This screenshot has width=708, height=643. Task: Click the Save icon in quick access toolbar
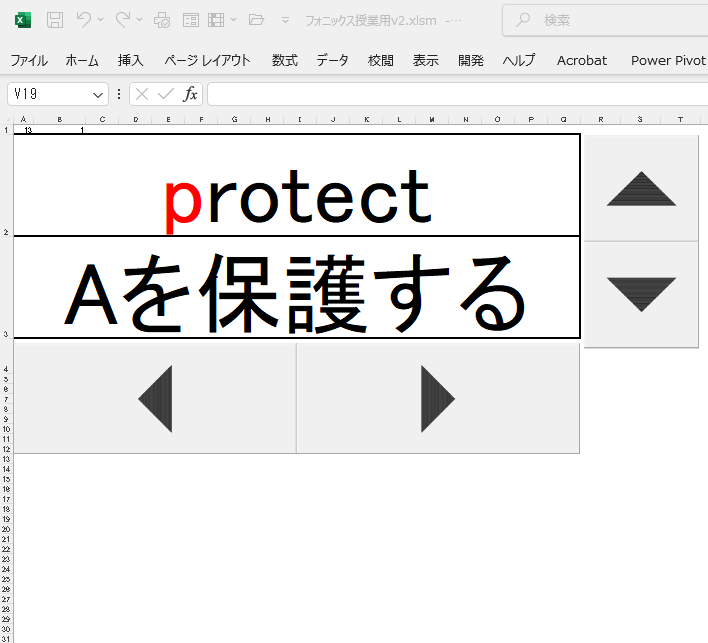55,20
